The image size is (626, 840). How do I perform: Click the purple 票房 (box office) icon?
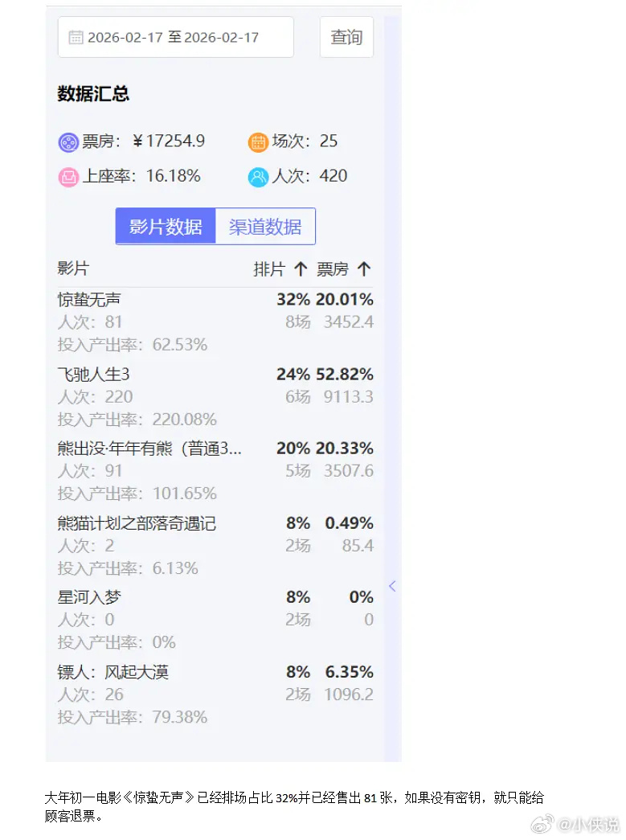click(68, 141)
